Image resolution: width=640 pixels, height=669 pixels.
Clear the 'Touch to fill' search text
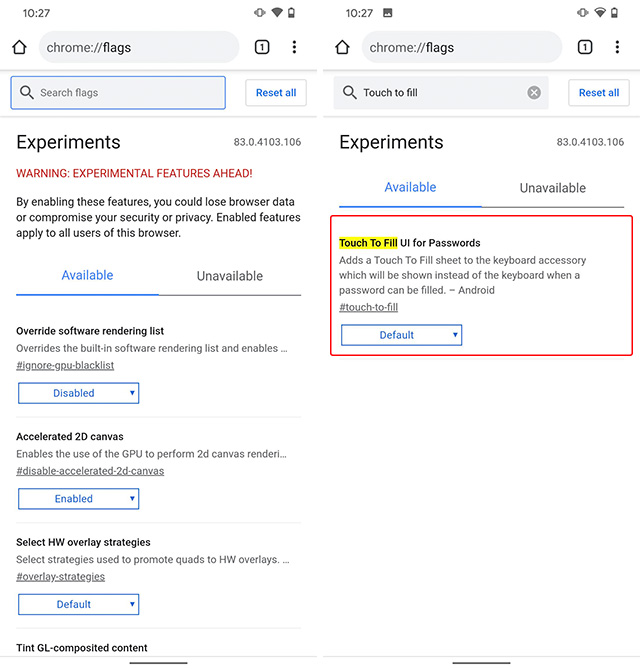tap(534, 93)
